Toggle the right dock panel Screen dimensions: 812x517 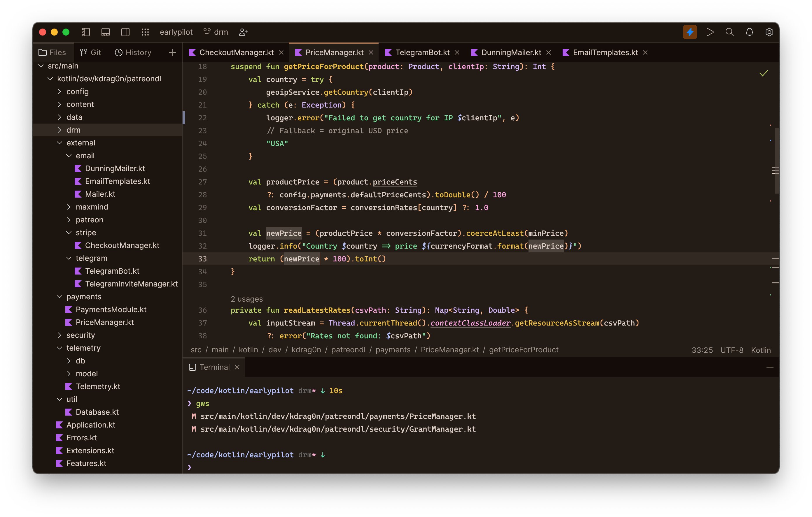(125, 32)
